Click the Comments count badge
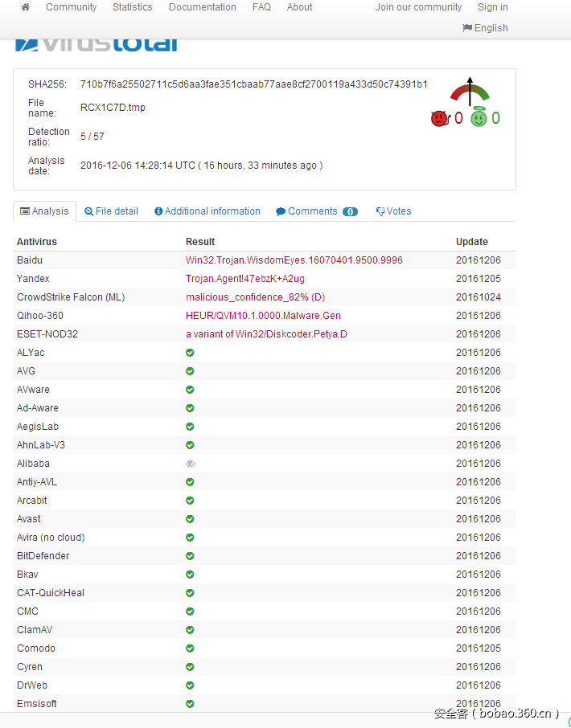Viewport: 571px width, 728px height. pyautogui.click(x=351, y=211)
